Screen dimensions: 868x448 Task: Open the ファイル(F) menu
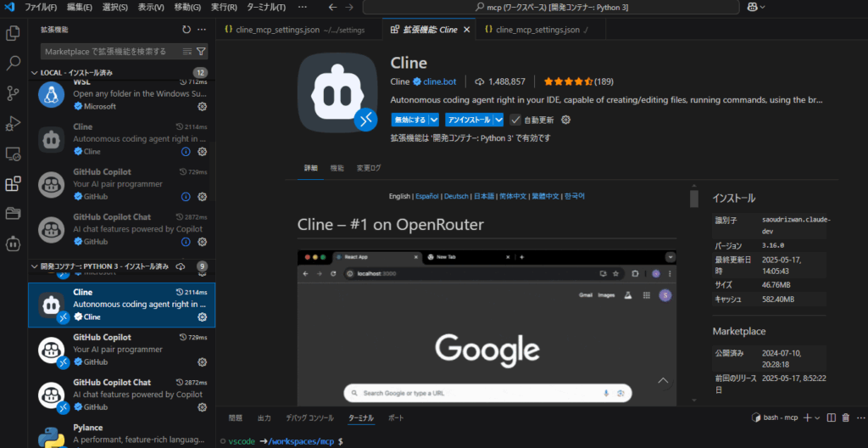41,7
